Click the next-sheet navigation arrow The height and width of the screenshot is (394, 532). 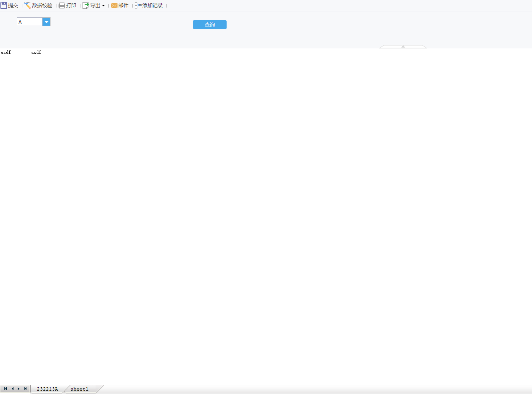click(x=19, y=389)
